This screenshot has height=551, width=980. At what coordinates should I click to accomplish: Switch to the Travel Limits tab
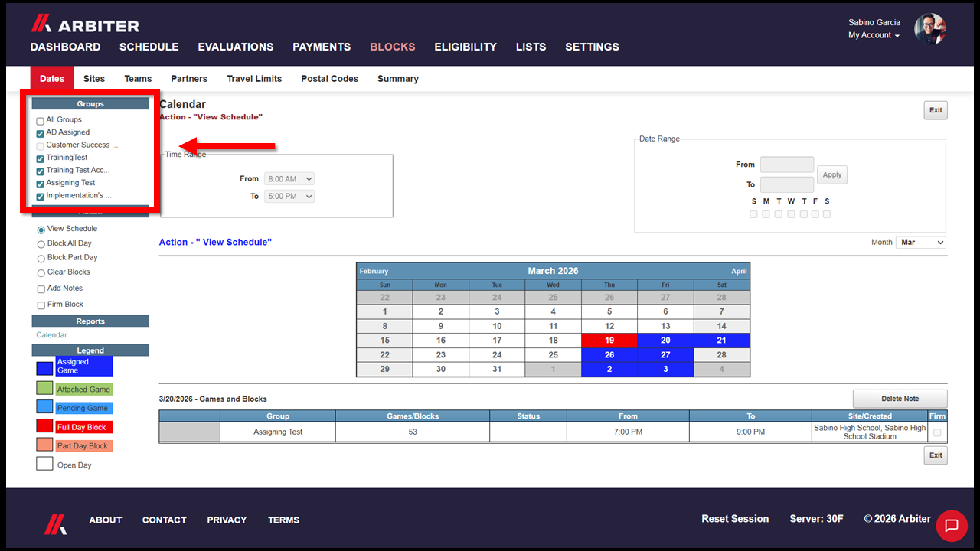[x=254, y=79]
